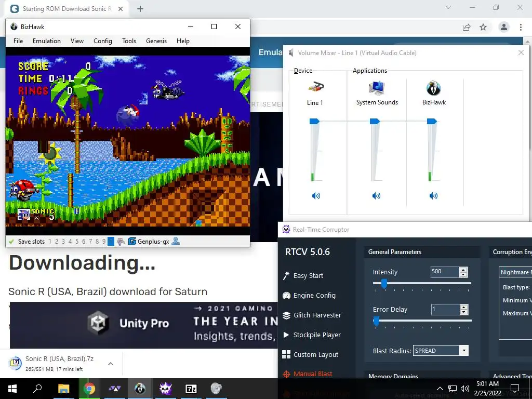
Task: Open the Config menu in BizHawk
Action: (103, 41)
